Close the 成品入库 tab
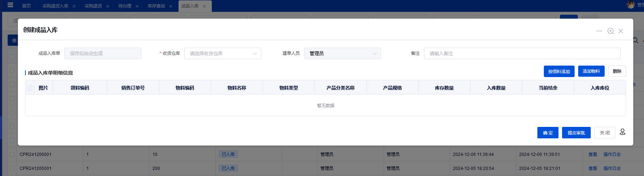Screen dimensions: 644x176 (204, 6)
